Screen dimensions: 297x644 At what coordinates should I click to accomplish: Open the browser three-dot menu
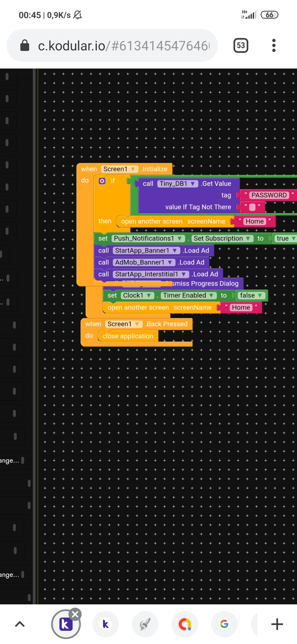coord(274,45)
